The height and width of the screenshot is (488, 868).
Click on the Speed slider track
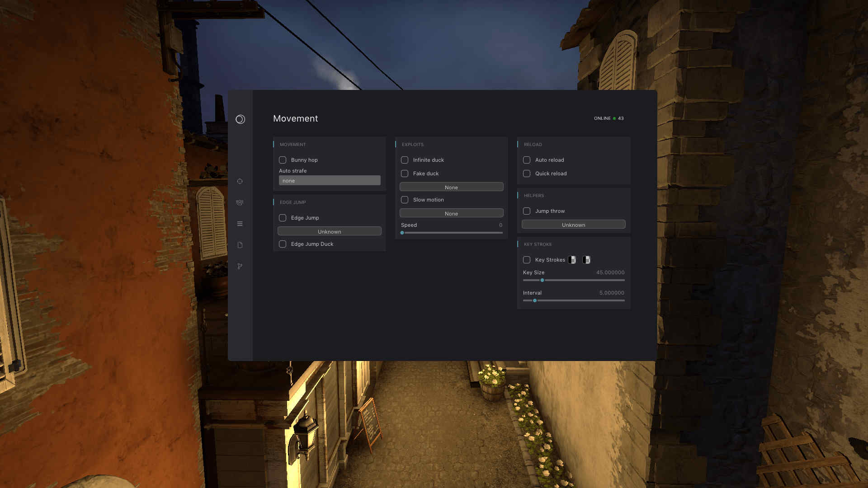[452, 233]
